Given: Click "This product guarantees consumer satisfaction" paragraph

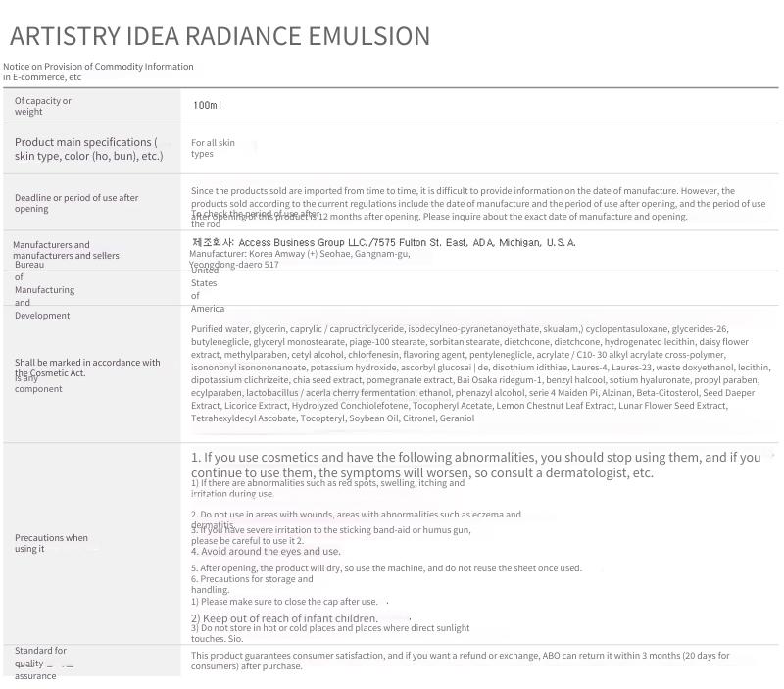Looking at the screenshot, I should point(460,661).
